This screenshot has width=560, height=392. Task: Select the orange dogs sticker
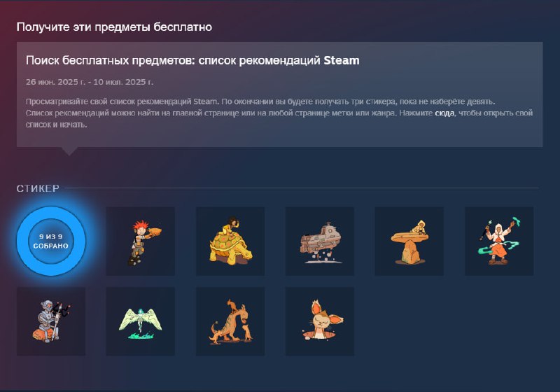coord(230,321)
